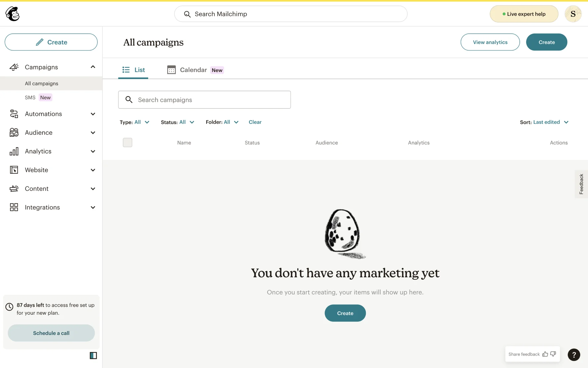Click the Search campaigns input field
588x368 pixels.
[x=205, y=100]
